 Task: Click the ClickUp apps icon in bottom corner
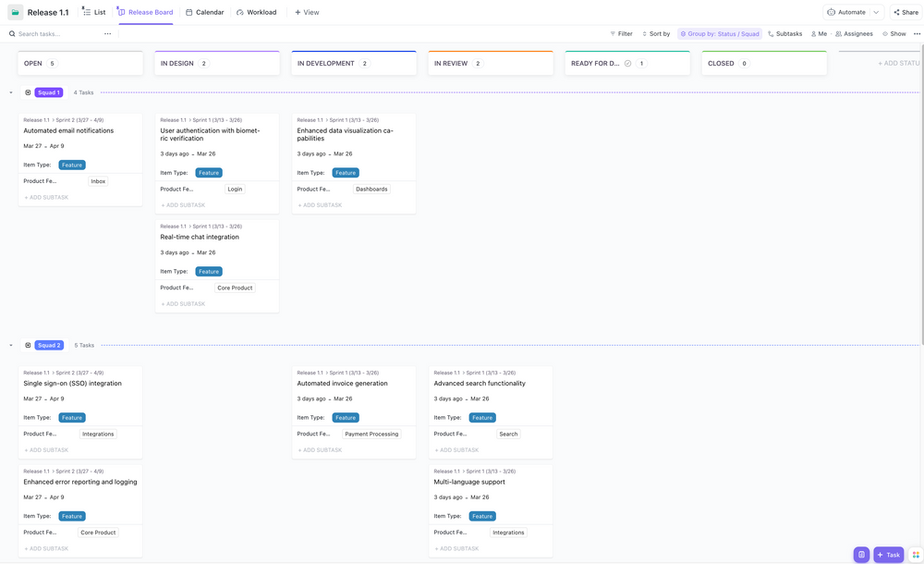(915, 553)
